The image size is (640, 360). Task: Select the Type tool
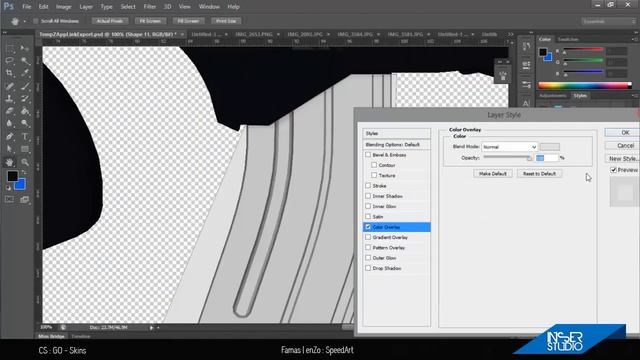tap(25, 136)
